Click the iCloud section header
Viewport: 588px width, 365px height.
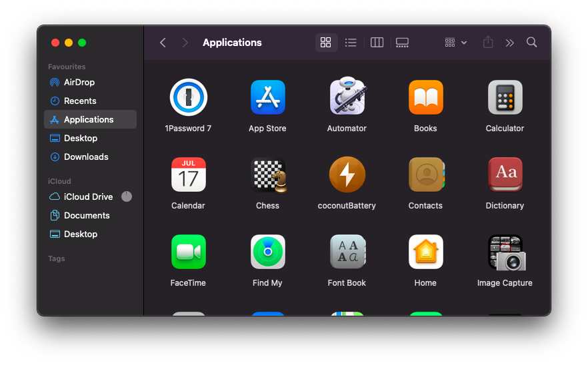[59, 181]
